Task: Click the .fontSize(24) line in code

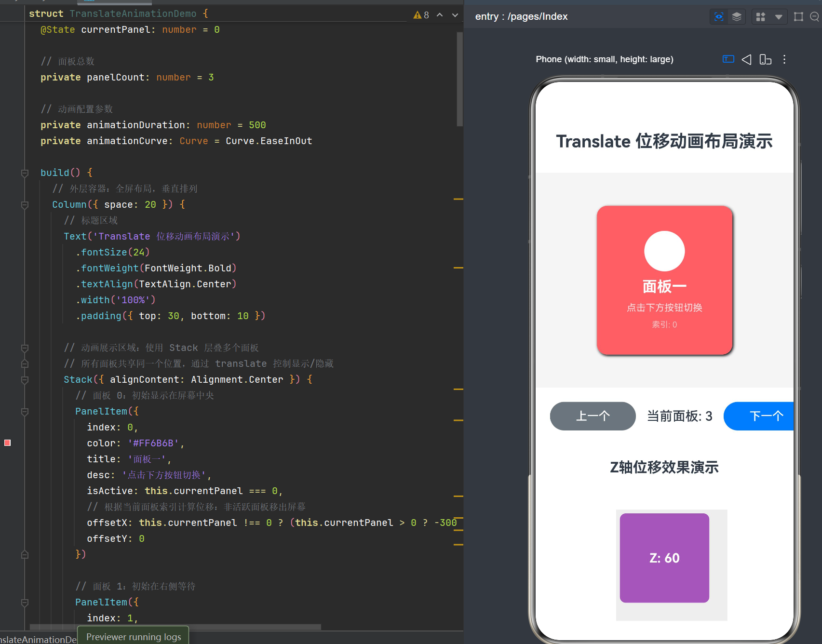Action: coord(113,253)
